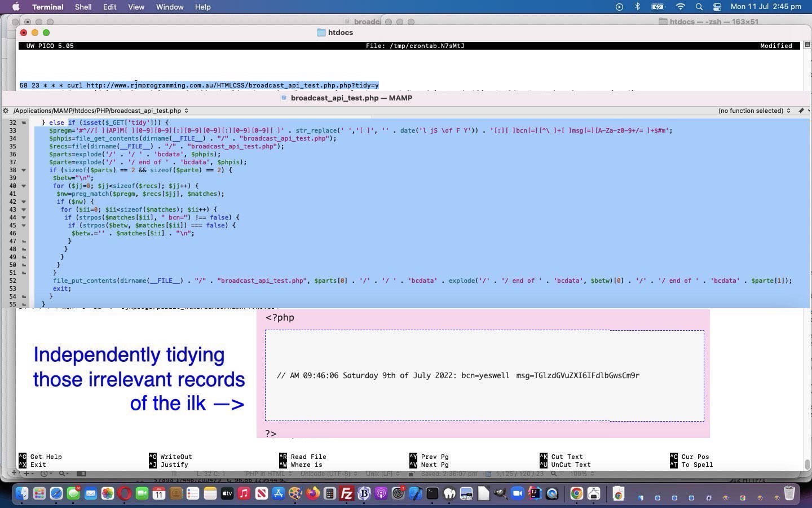Select the Cut Text command in Pico
This screenshot has height=508, width=812.
coord(561,457)
